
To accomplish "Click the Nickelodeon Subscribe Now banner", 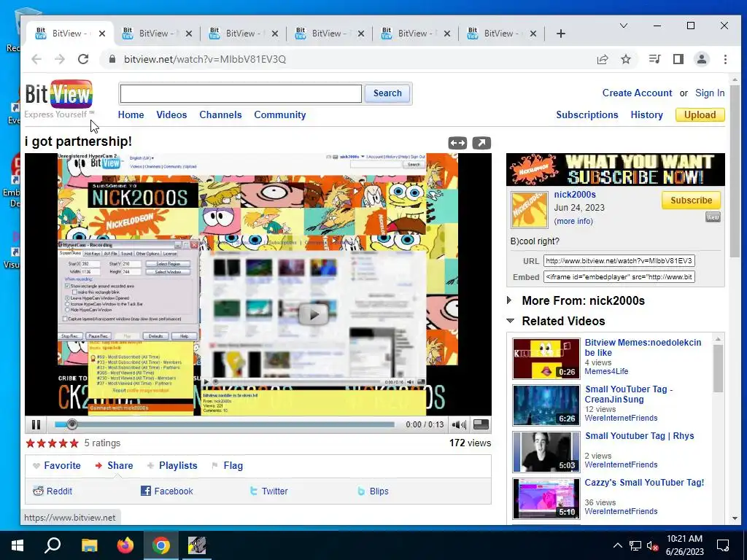I will [x=616, y=169].
